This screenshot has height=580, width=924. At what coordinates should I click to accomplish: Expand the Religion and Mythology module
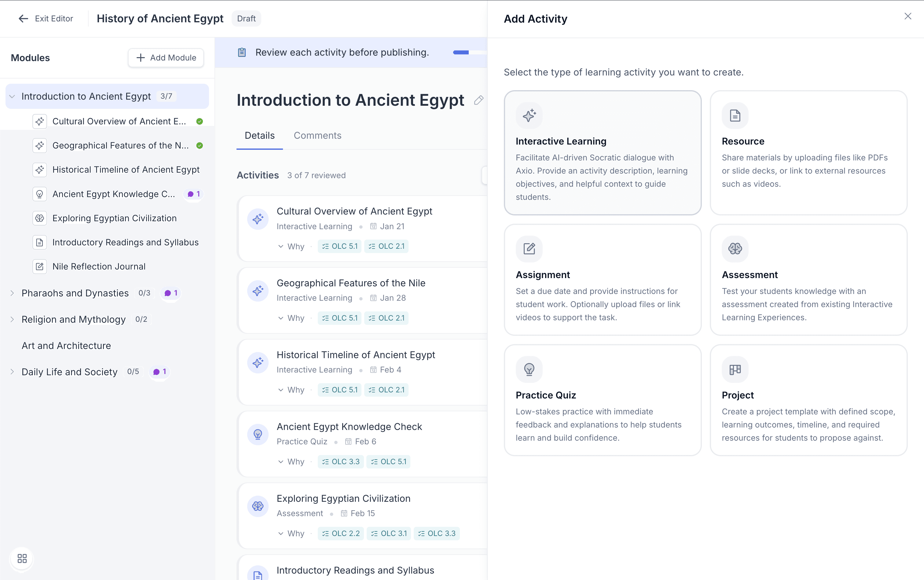pyautogui.click(x=12, y=319)
